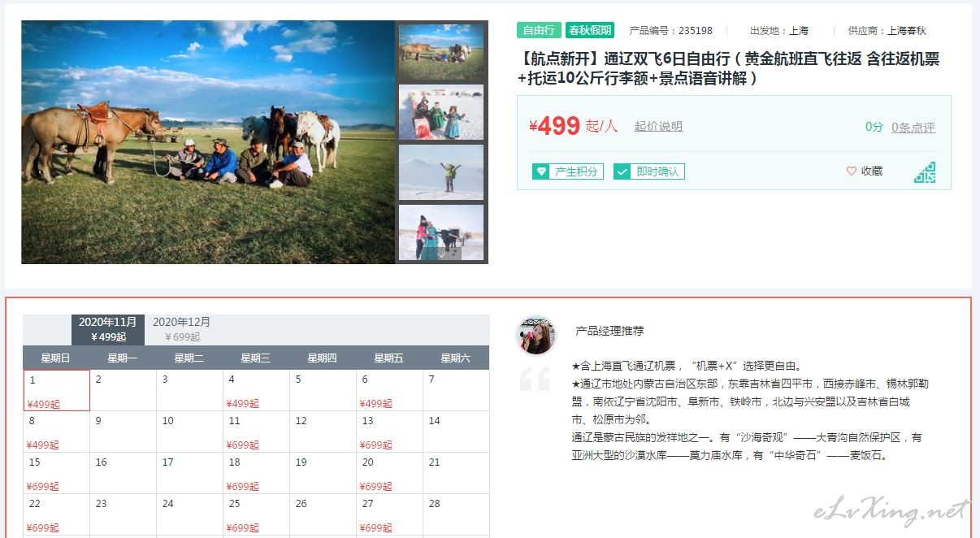This screenshot has height=538, width=980.
Task: Select November 1 departure date
Action: point(57,391)
